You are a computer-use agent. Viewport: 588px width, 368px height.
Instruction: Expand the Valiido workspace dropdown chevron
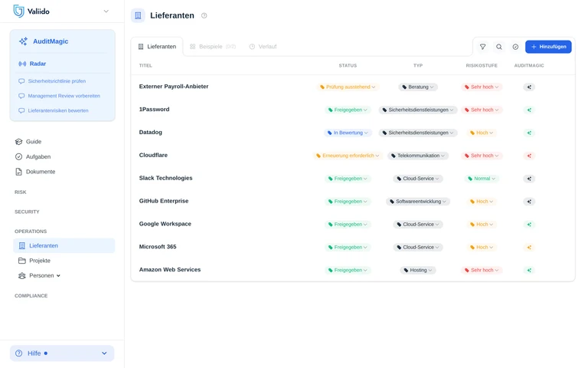(x=106, y=11)
